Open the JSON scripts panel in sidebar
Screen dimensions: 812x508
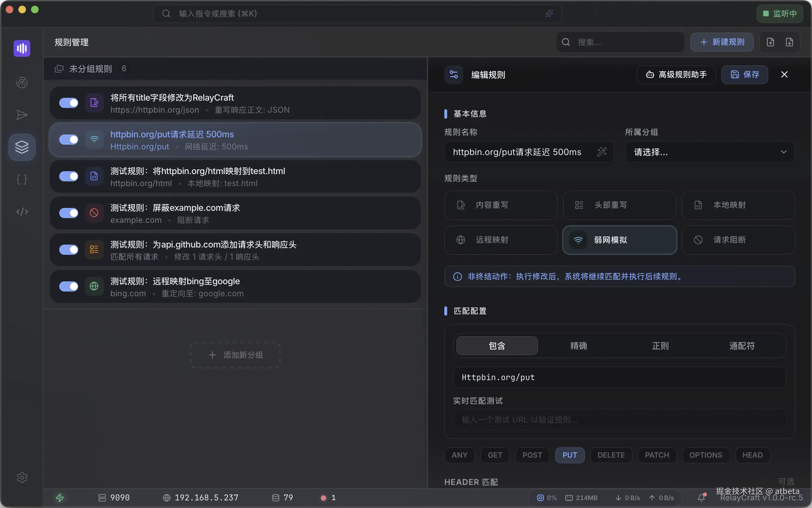(x=22, y=179)
